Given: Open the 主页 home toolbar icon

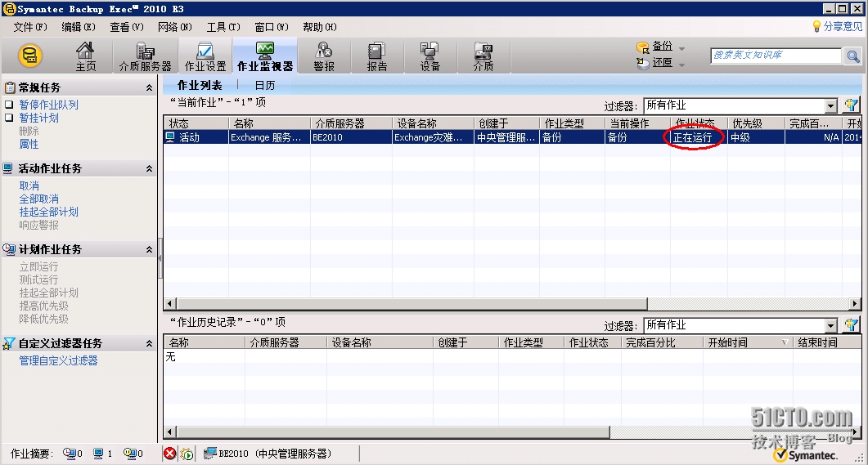Looking at the screenshot, I should (x=85, y=56).
